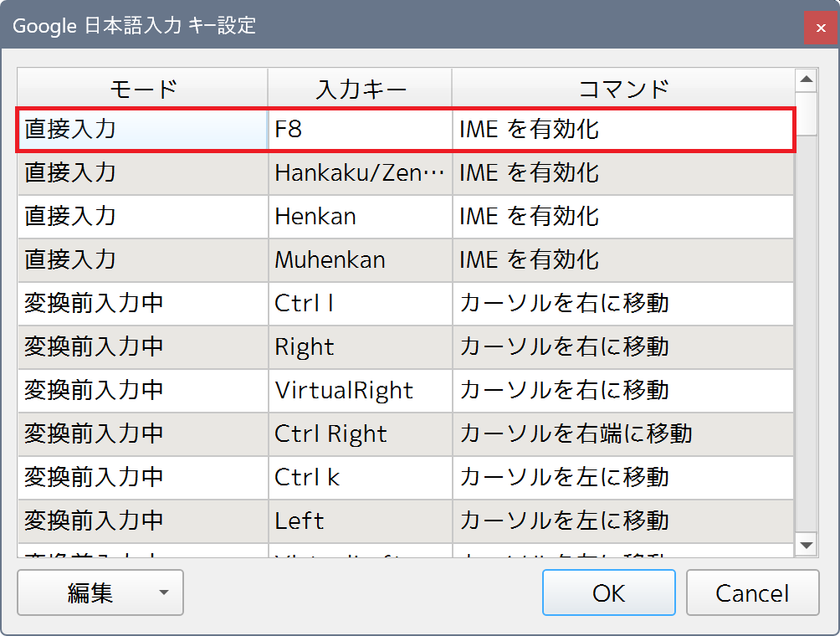Image resolution: width=840 pixels, height=636 pixels.
Task: Select 直接入力 mode in Henkan row
Action: coord(143,217)
